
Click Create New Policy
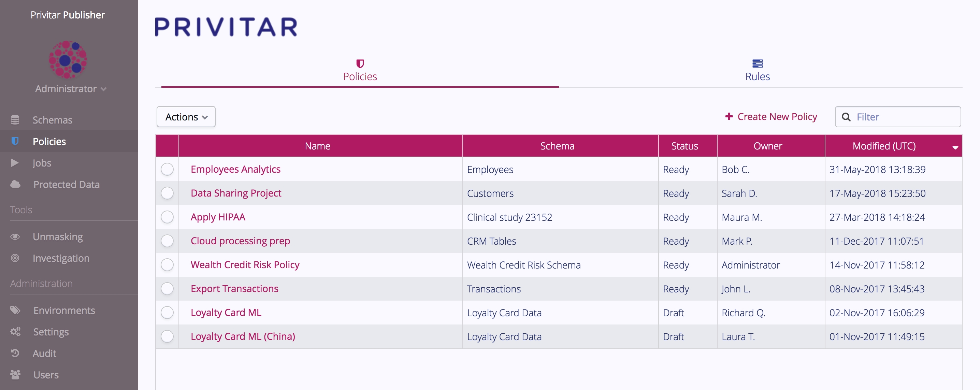[x=771, y=116]
